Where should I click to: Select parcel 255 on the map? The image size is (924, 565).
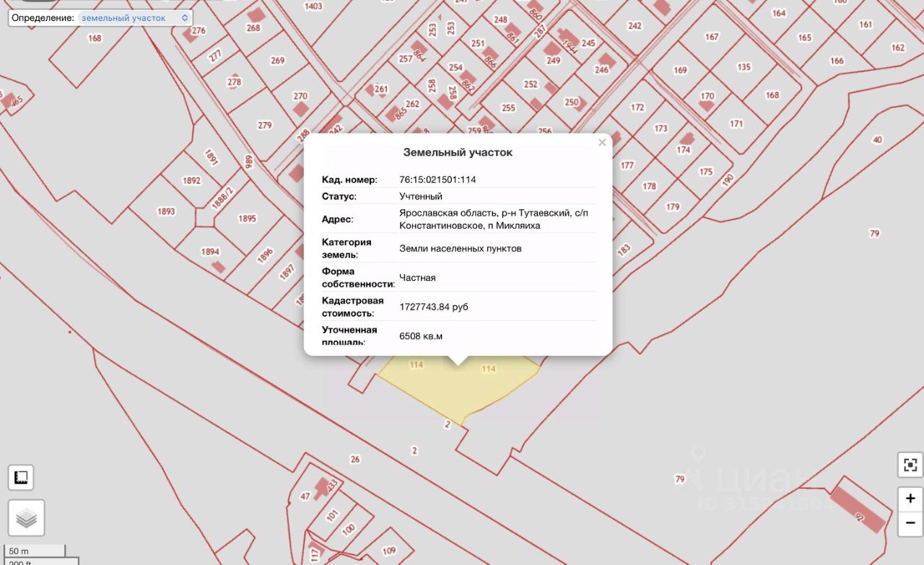508,108
